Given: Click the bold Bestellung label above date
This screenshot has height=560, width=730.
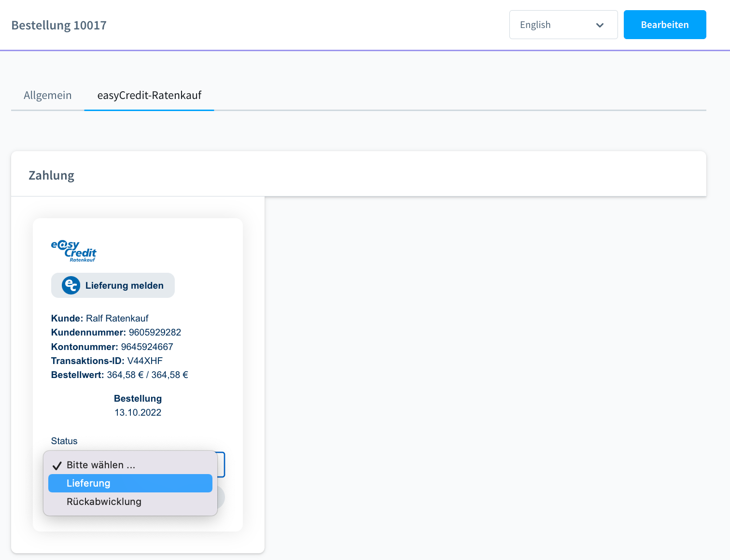Looking at the screenshot, I should tap(138, 398).
